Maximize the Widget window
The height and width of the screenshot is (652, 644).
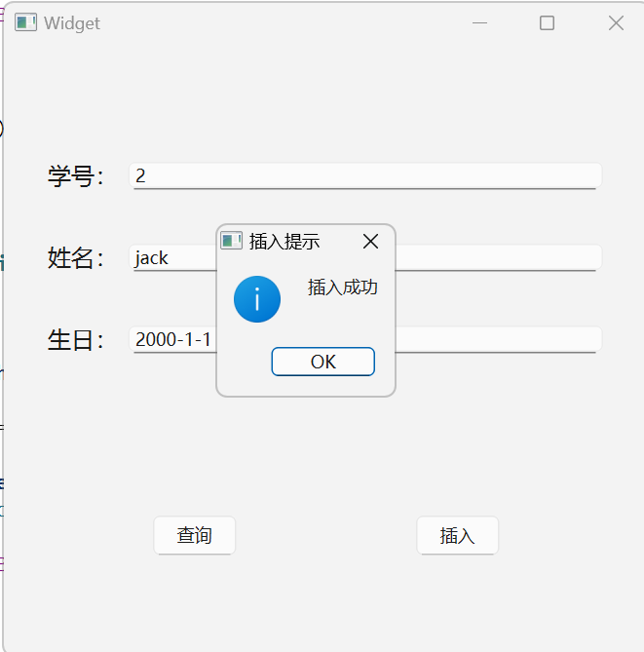(547, 22)
